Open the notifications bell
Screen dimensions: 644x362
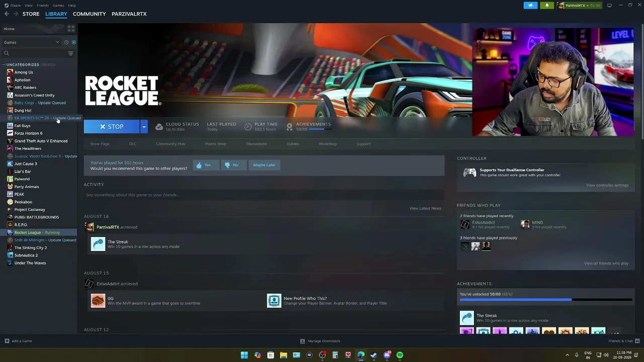coord(547,6)
